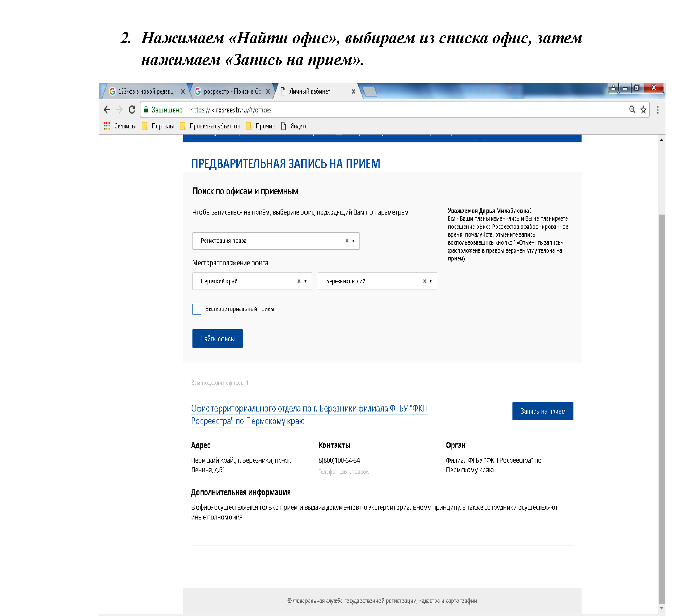The image size is (694, 616).
Task: Click the Филиал ФГБУ "ФКП Росреестра" organ text
Action: coord(493,465)
